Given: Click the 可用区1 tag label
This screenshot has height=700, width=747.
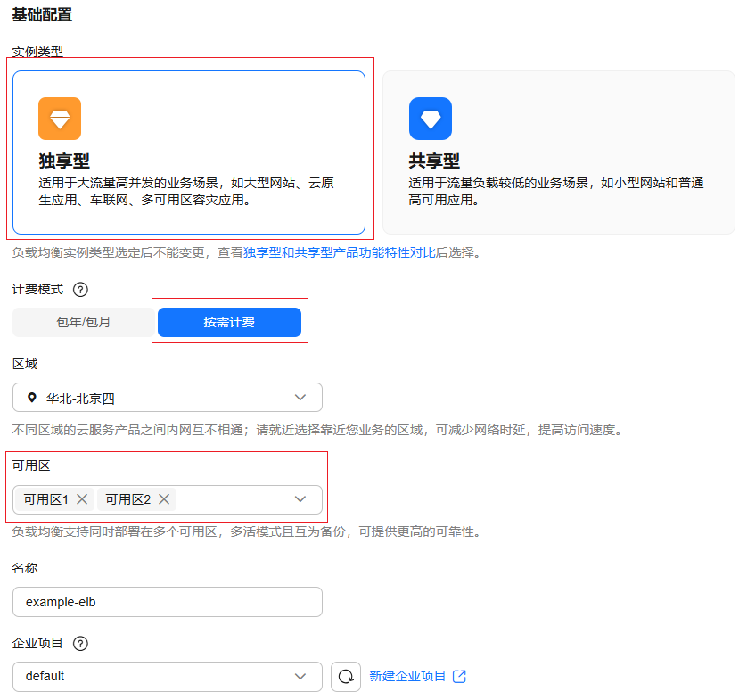Looking at the screenshot, I should click(46, 499).
